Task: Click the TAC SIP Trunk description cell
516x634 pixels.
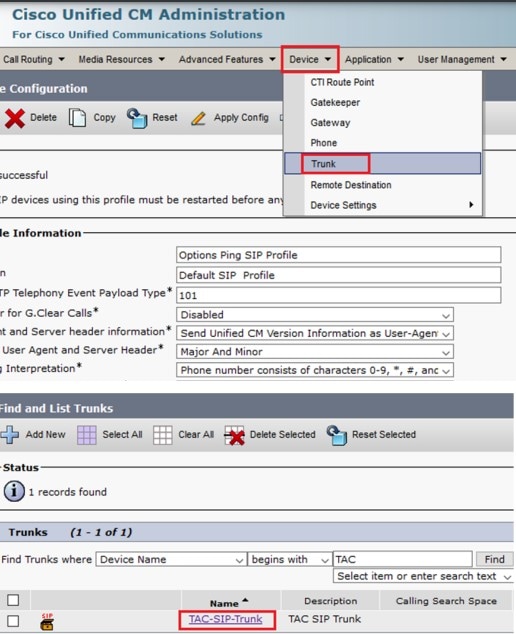Action: click(x=324, y=619)
